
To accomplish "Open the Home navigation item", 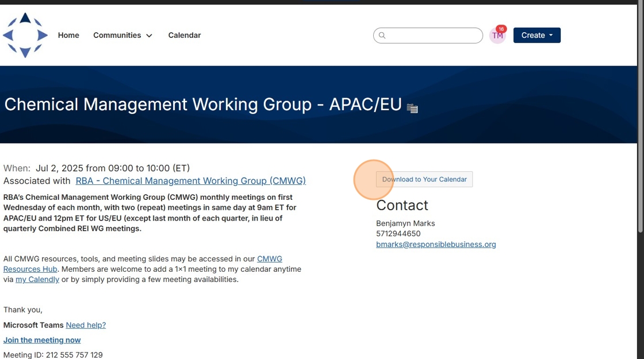I will (68, 35).
